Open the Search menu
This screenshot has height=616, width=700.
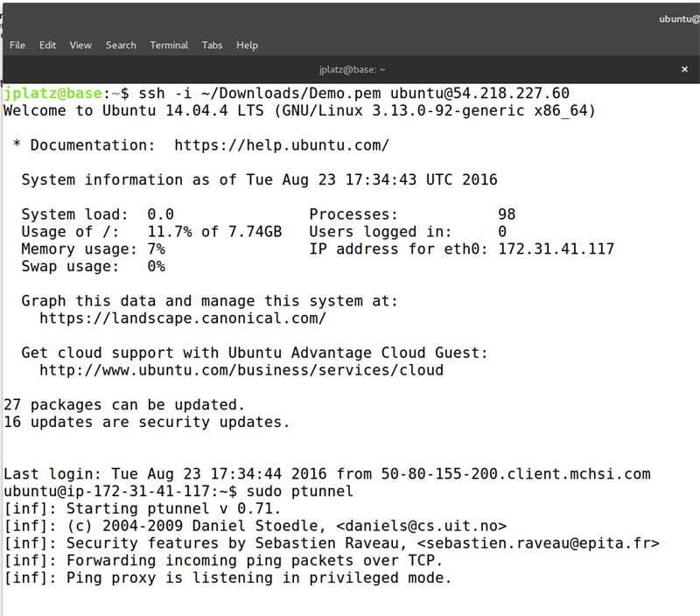click(121, 45)
